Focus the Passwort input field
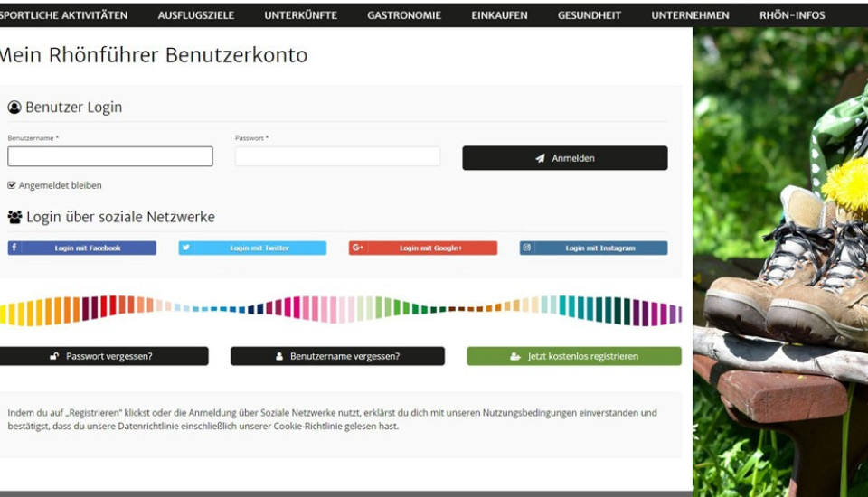This screenshot has height=497, width=868. [337, 156]
